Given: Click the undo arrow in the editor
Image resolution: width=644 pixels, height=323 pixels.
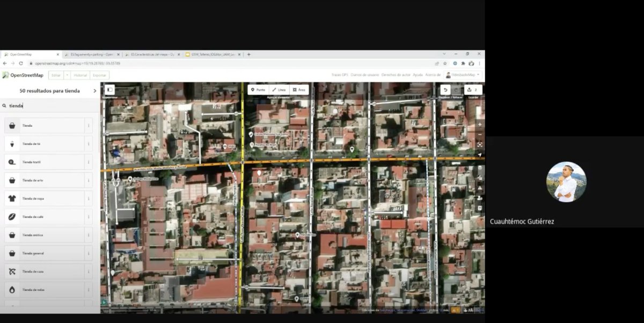Looking at the screenshot, I should coord(445,90).
